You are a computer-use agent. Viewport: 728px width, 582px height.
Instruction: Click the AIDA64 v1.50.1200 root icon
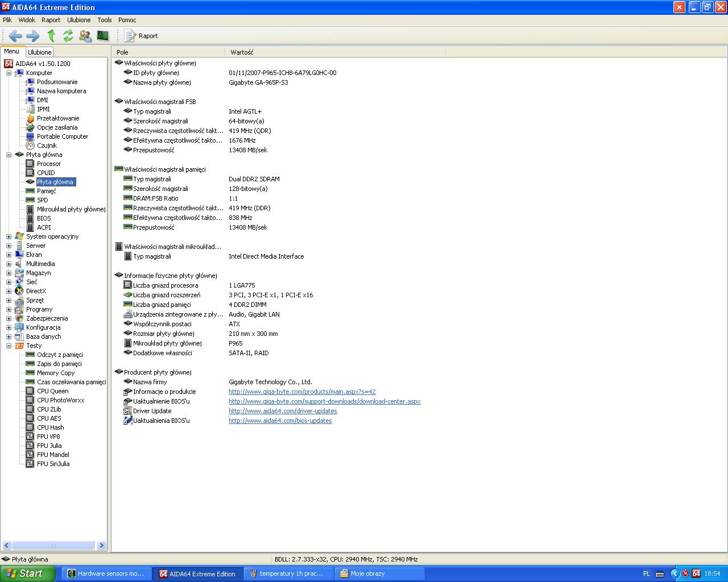[9, 64]
